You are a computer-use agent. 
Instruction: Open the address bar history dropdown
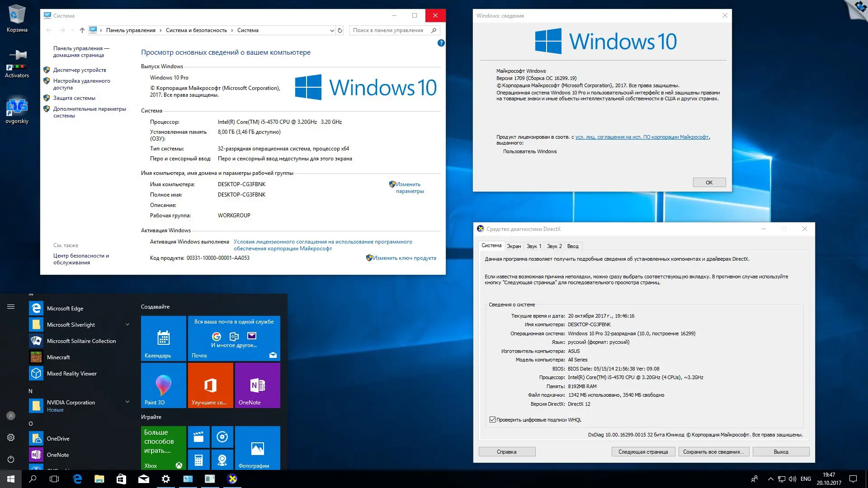332,30
